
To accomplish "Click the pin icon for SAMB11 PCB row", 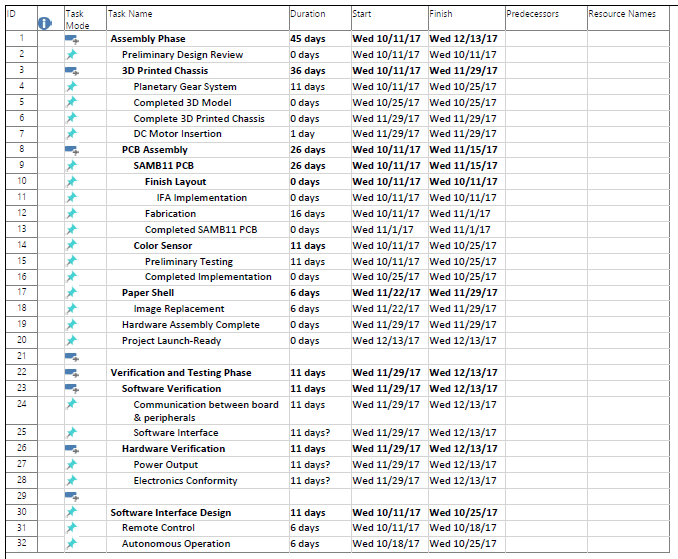I will point(72,165).
